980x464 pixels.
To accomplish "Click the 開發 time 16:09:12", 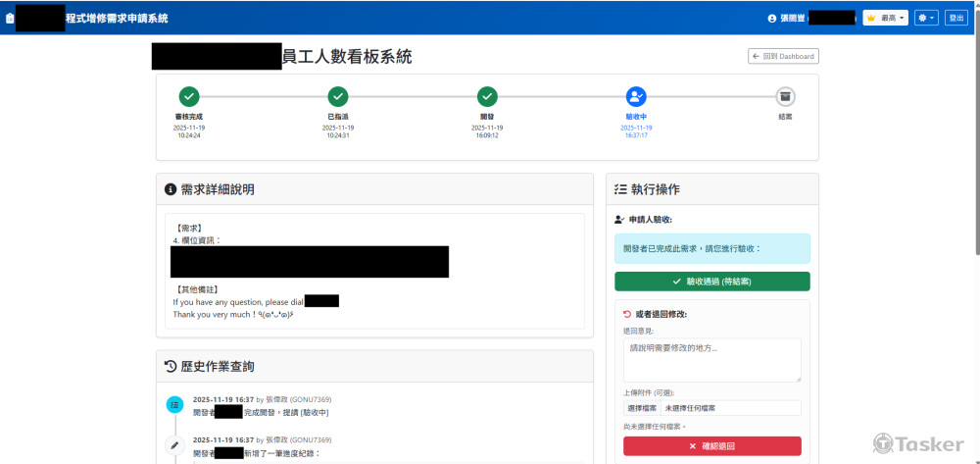I will coord(487,135).
